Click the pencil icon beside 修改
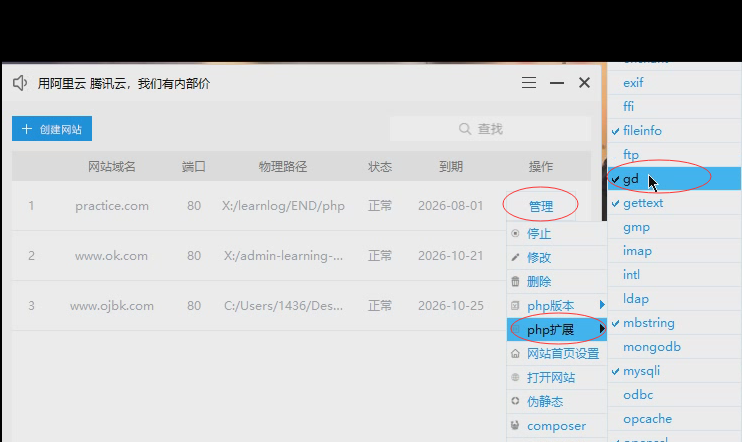Screen dimensions: 742x442 pyautogui.click(x=515, y=257)
